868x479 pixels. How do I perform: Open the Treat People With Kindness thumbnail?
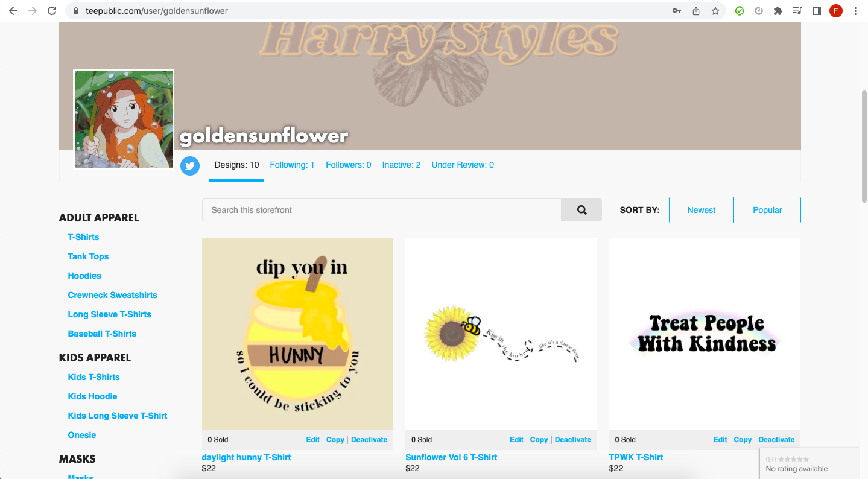(x=705, y=334)
